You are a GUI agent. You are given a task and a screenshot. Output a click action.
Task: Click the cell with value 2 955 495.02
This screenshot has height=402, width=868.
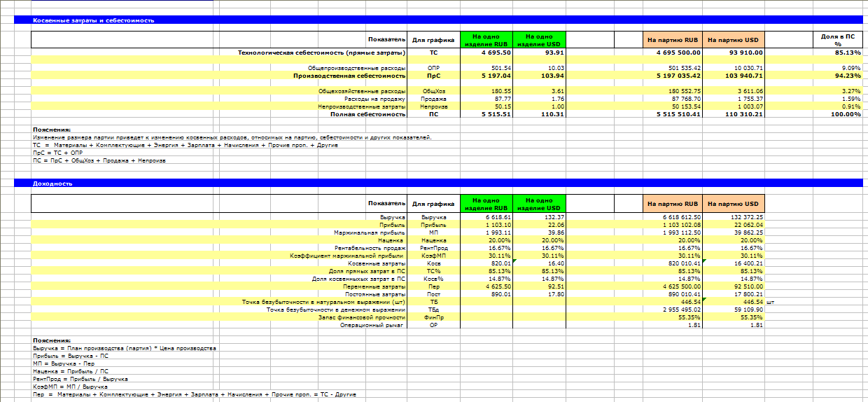click(x=675, y=310)
